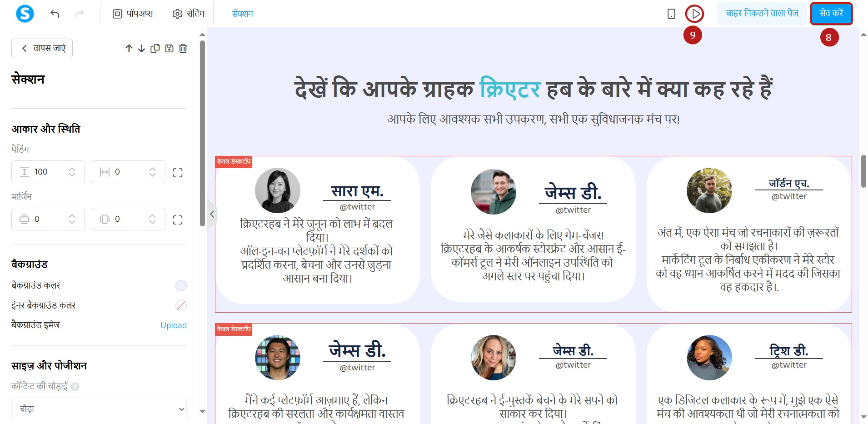Click horizontal padding field

point(129,172)
